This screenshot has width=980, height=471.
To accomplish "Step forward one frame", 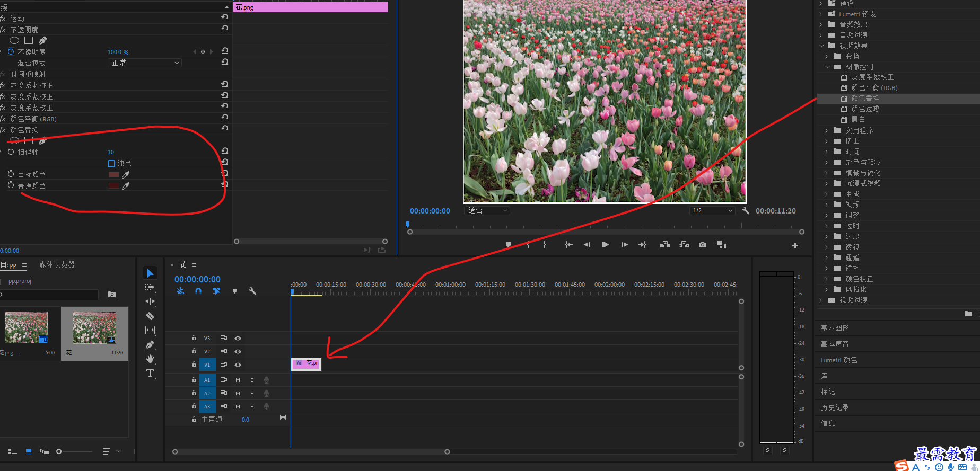I will (x=624, y=245).
